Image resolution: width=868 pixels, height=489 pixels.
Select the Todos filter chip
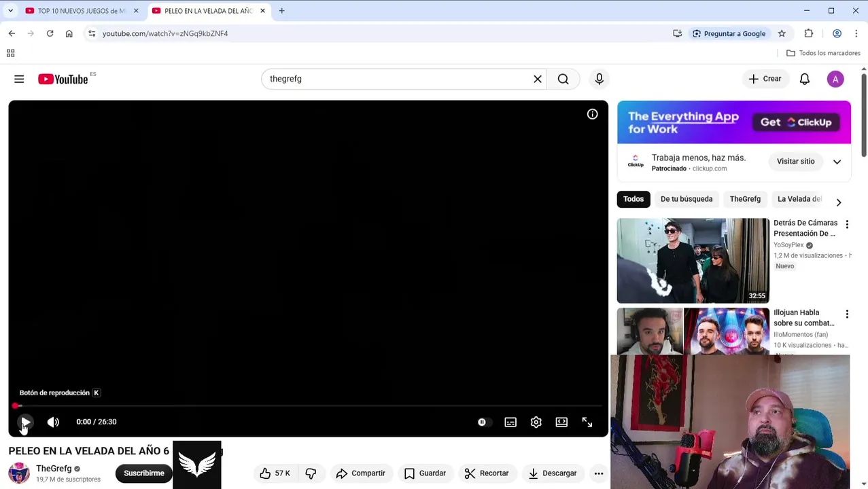pyautogui.click(x=633, y=199)
